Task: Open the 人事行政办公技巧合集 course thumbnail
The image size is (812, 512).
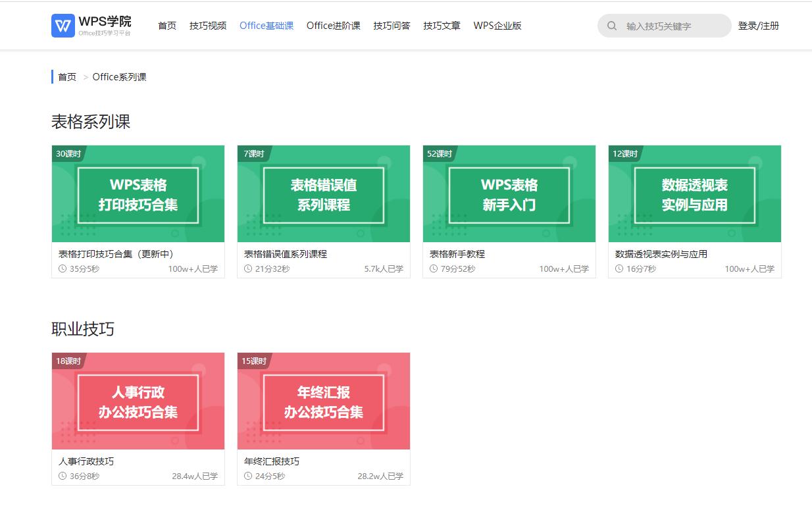Action: coord(138,401)
